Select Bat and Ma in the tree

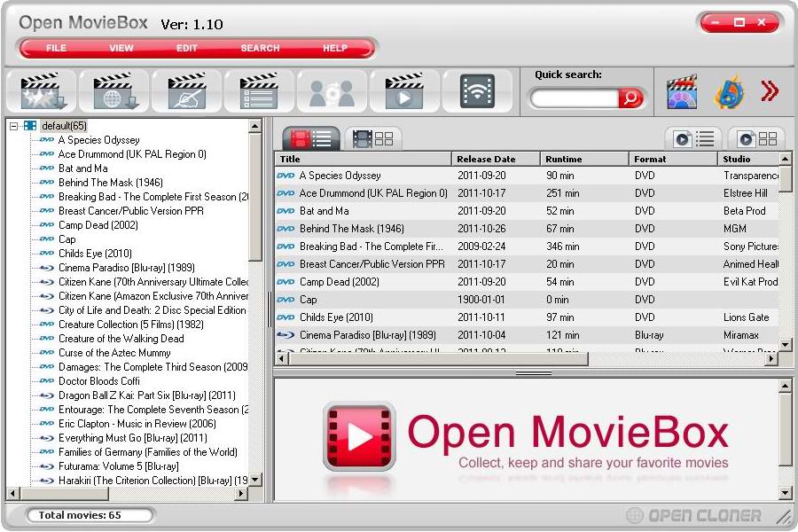click(83, 168)
